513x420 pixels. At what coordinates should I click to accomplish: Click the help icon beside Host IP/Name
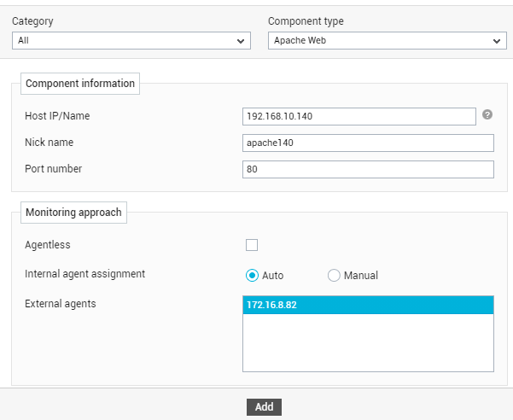(487, 114)
